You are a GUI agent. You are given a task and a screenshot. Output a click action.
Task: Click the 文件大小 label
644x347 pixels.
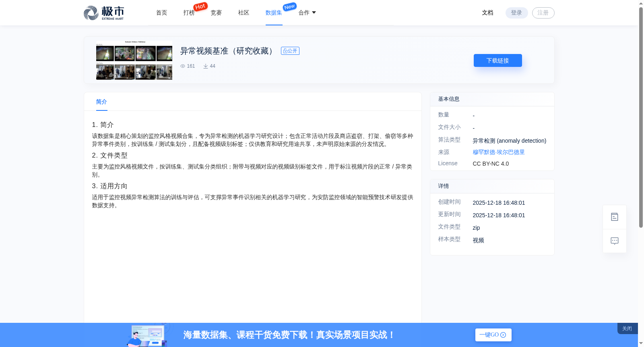pos(449,127)
